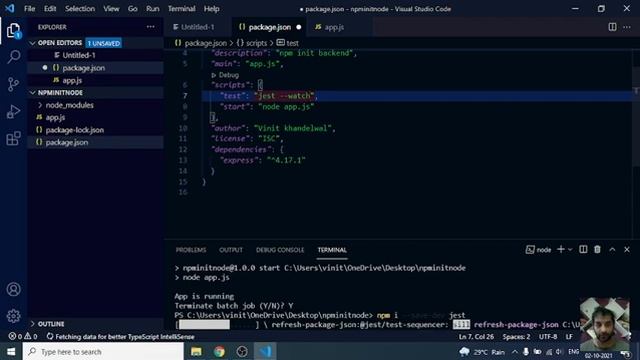Collapse the Open Editors section

[x=32, y=43]
